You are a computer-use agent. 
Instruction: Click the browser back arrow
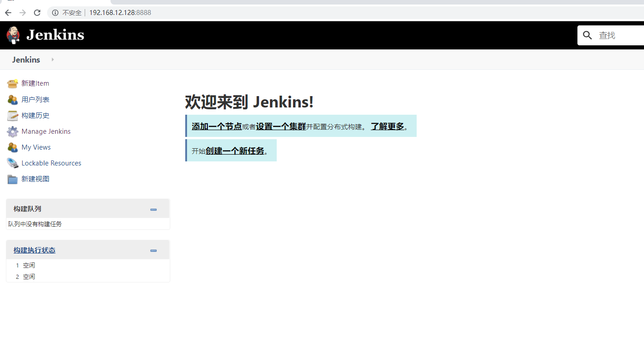(x=8, y=13)
